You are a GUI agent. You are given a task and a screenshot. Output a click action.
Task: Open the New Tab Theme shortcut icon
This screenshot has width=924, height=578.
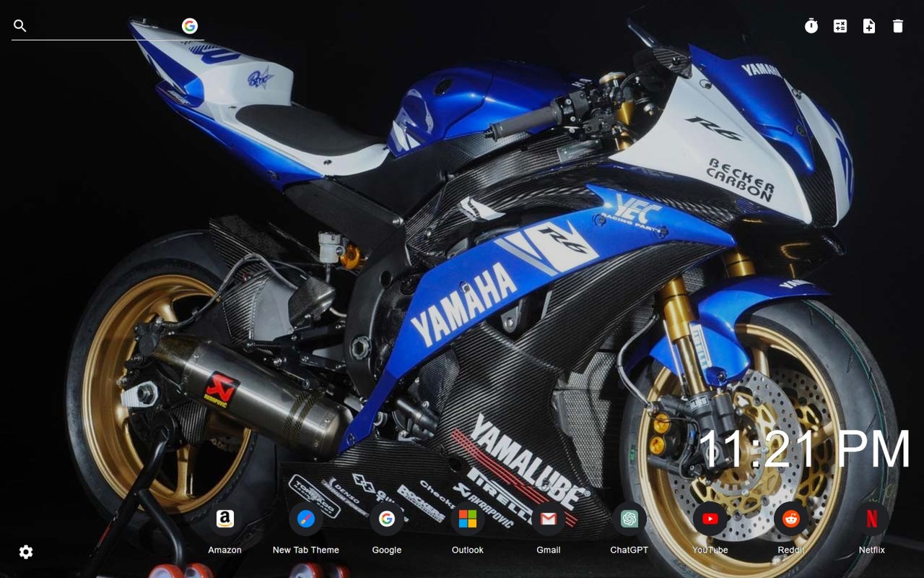[306, 519]
